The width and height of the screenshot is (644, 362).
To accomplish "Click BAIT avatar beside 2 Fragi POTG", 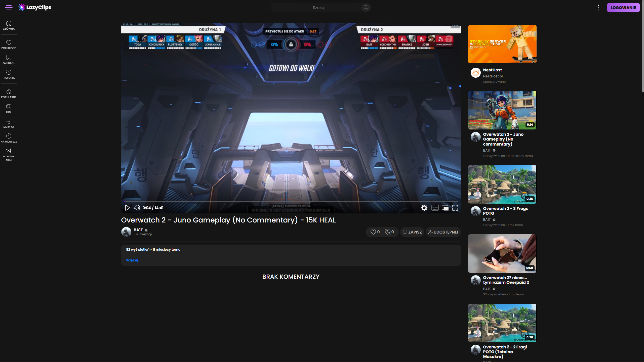I will click(x=475, y=350).
